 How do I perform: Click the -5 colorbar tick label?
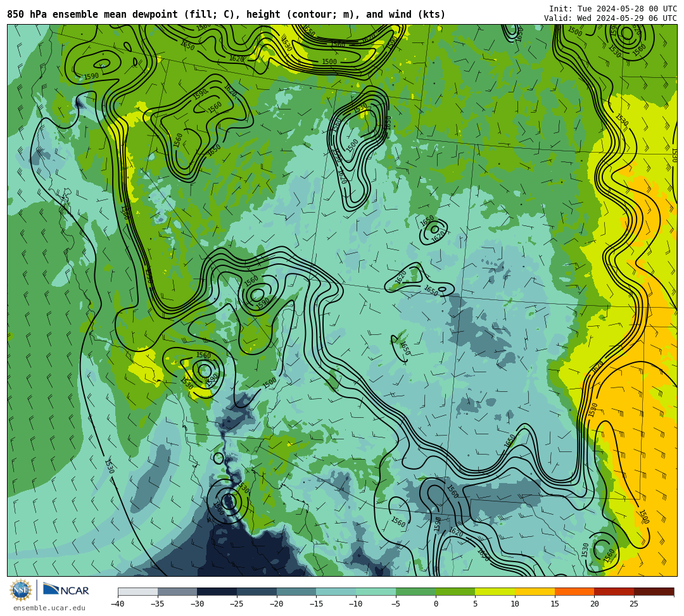click(x=395, y=604)
